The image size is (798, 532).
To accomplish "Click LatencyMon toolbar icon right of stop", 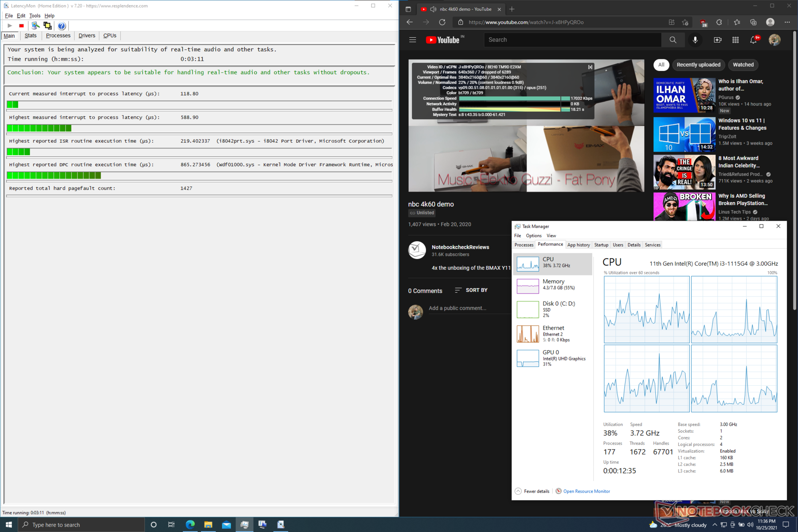I will click(x=35, y=26).
